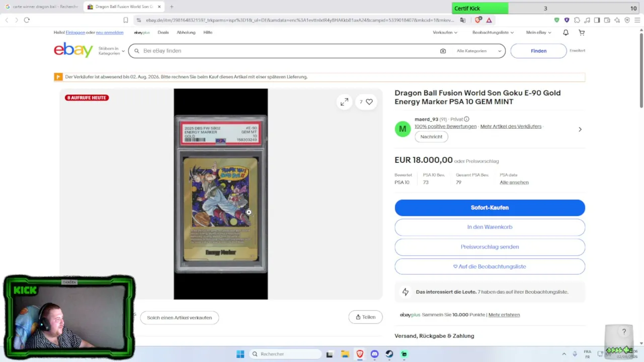Click the Windows taskbar Rechercher search box
This screenshot has height=362, width=644.
[286, 354]
